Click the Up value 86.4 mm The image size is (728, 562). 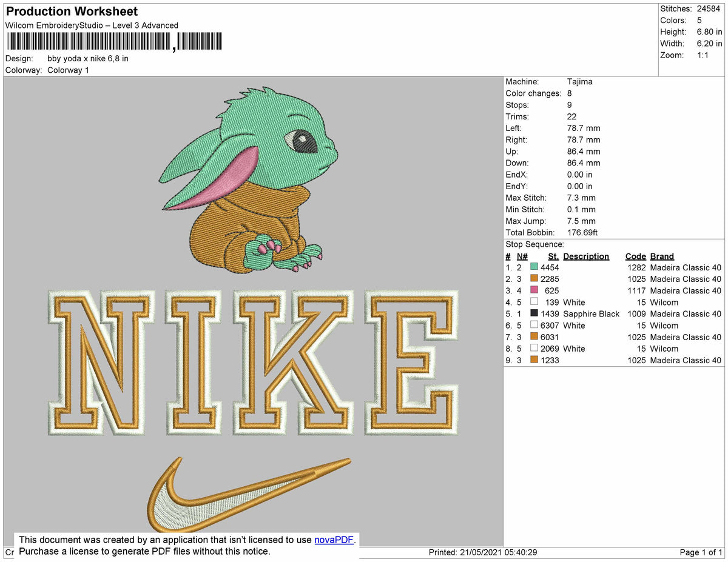click(x=584, y=152)
